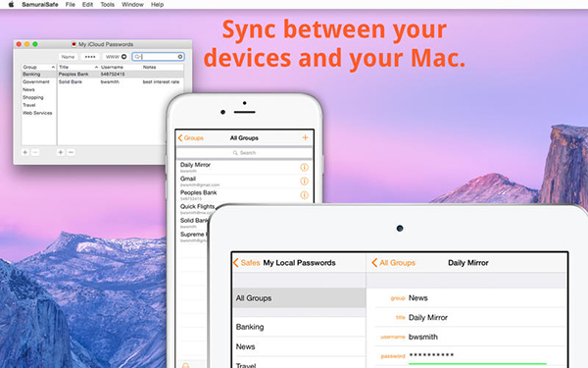This screenshot has width=588, height=368.
Task: Select the Government group
Action: pos(38,81)
